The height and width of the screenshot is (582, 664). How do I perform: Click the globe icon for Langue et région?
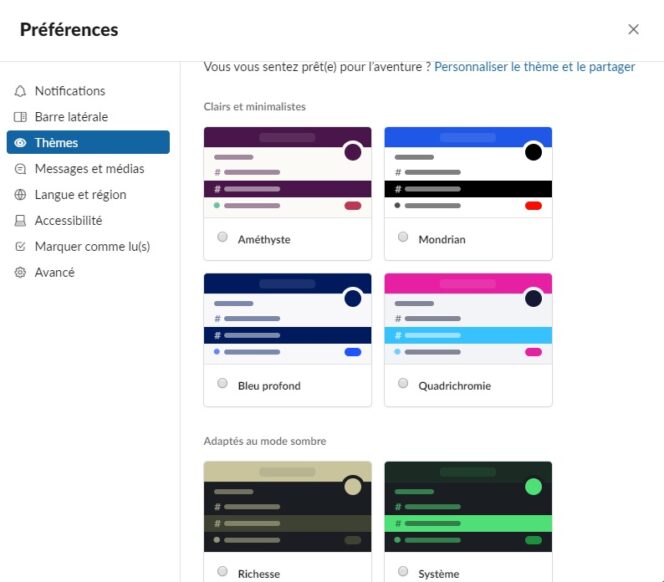[20, 195]
